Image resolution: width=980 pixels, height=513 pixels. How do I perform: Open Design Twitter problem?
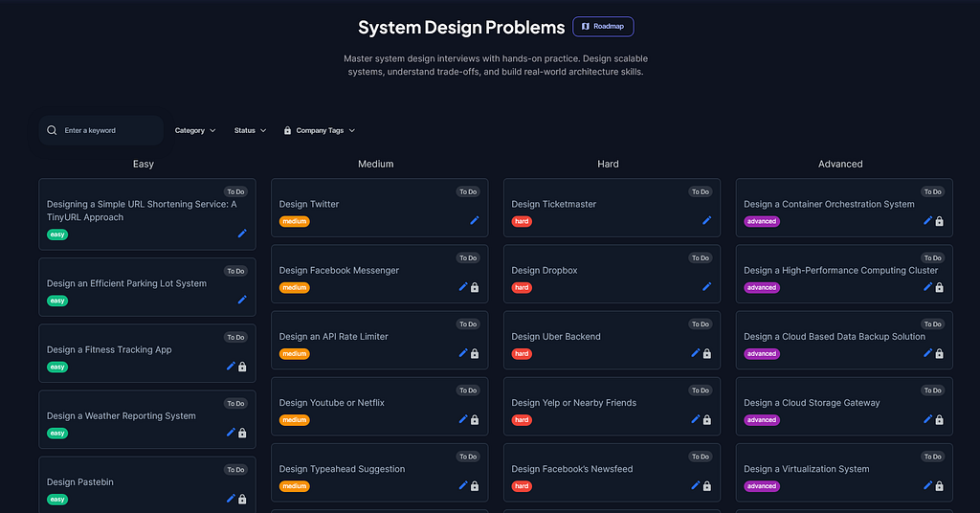(x=309, y=204)
